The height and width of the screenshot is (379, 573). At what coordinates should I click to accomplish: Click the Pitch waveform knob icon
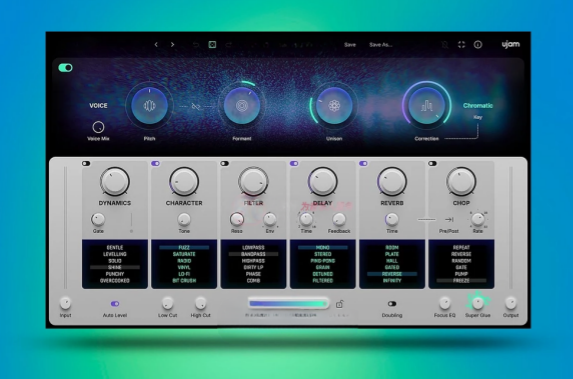[x=149, y=106]
